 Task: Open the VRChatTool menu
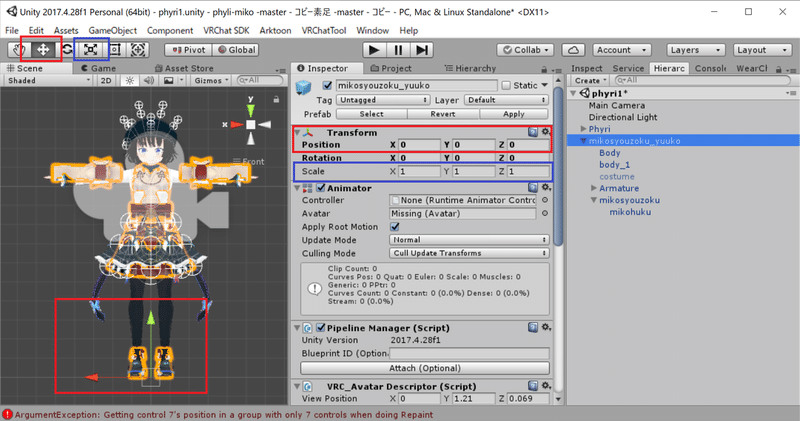click(323, 30)
